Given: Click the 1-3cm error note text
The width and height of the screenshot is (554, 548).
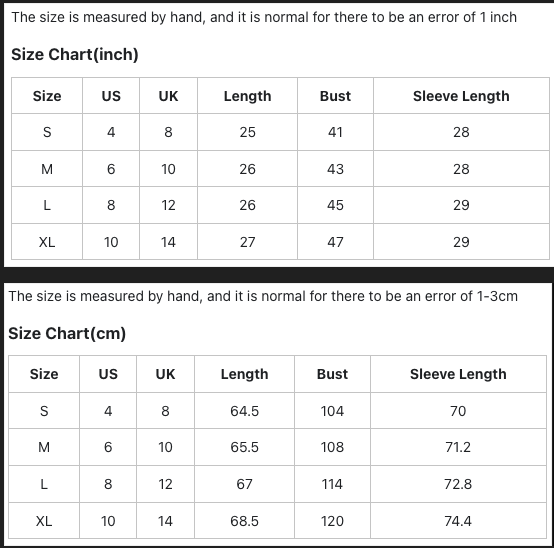Looking at the screenshot, I should (263, 296).
